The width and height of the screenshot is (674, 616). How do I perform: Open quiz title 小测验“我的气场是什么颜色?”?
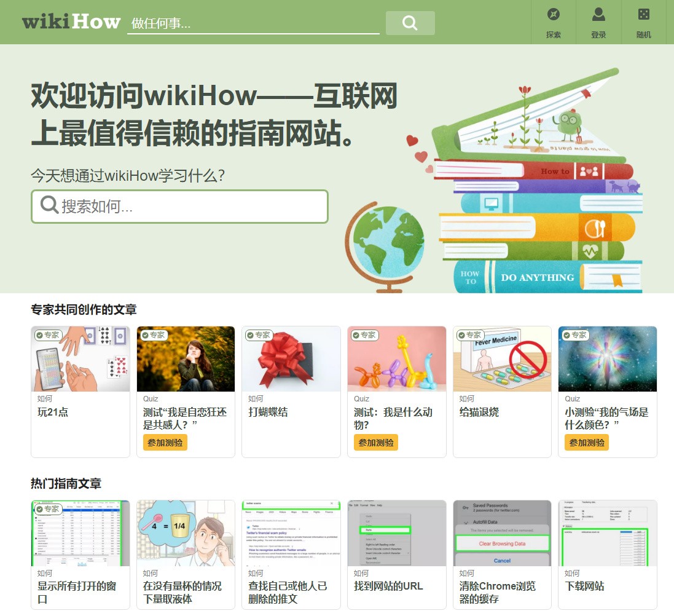(606, 419)
